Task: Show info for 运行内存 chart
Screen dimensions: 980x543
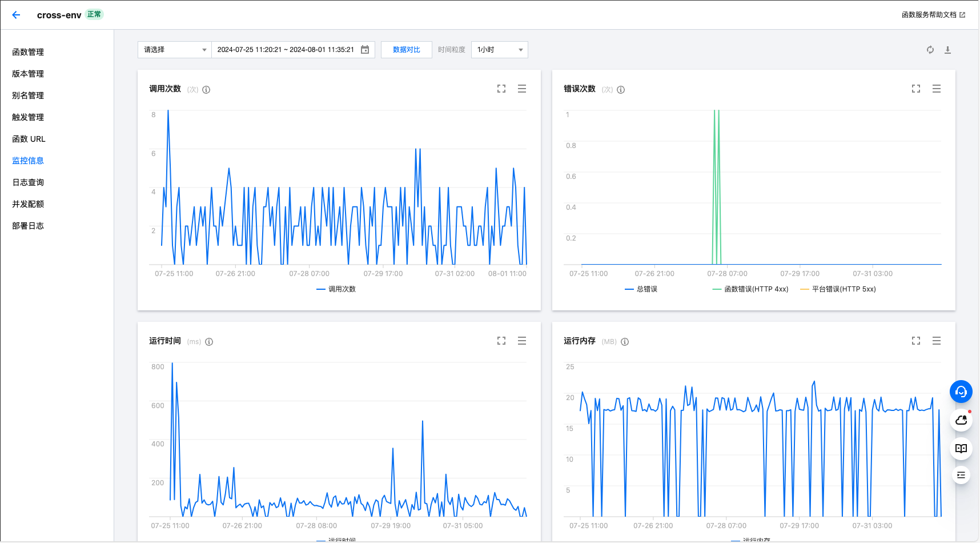Action: click(625, 342)
